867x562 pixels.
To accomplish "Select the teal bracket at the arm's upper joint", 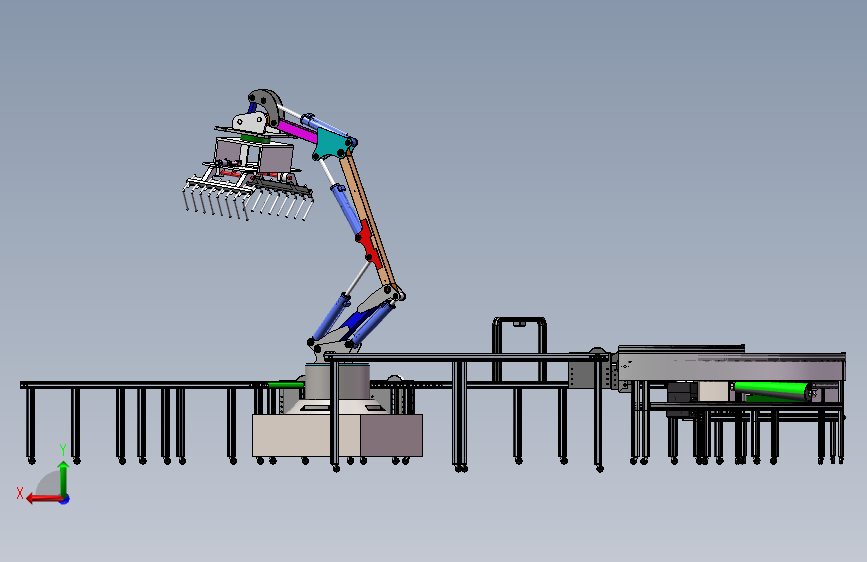I will 333,144.
